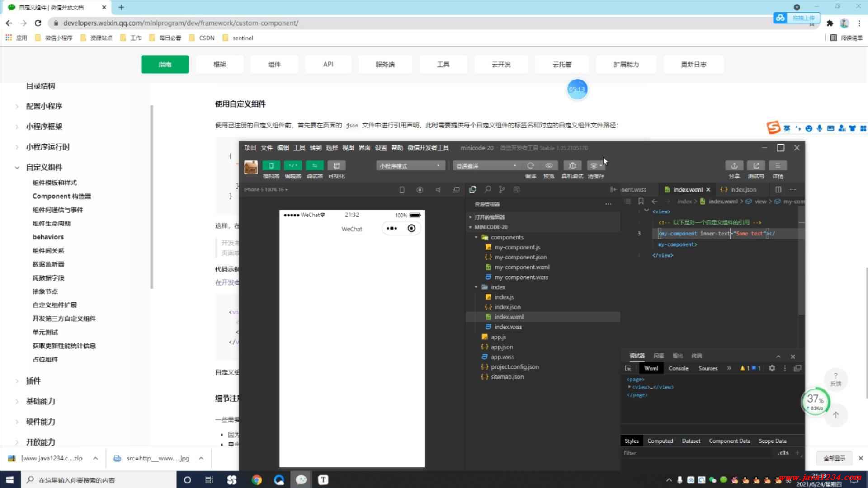
Task: Switch to the Console tab
Action: click(678, 368)
